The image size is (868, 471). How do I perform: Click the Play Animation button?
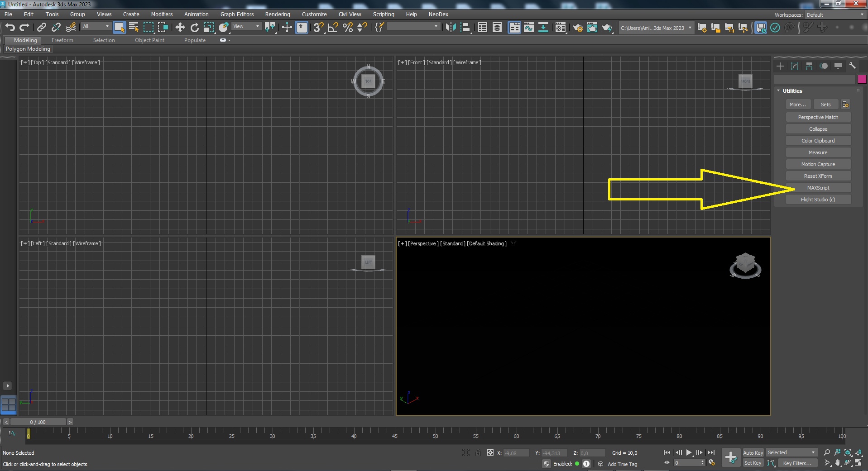click(x=689, y=452)
